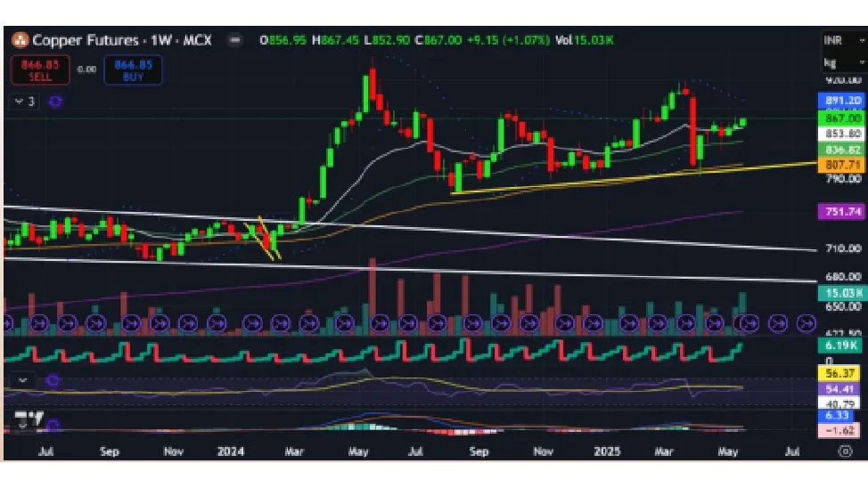The height and width of the screenshot is (488, 868).
Task: Click the 2025 label on the time axis
Action: (x=607, y=451)
